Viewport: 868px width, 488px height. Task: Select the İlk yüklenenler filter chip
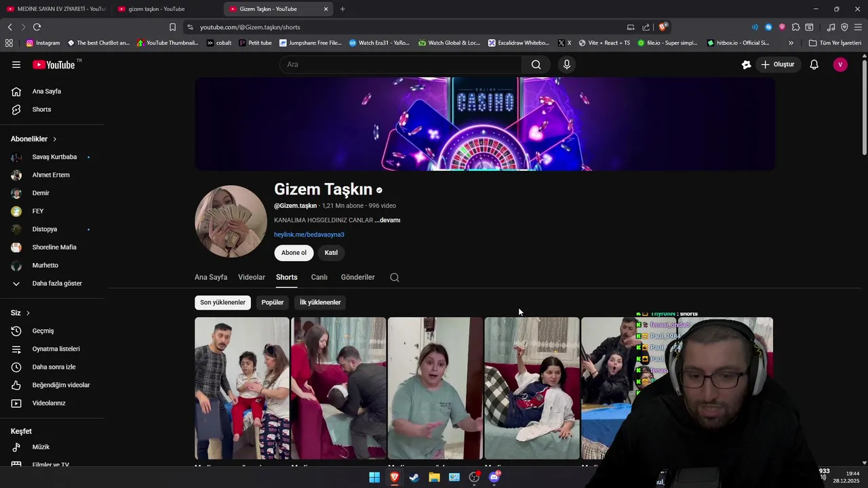pyautogui.click(x=320, y=302)
